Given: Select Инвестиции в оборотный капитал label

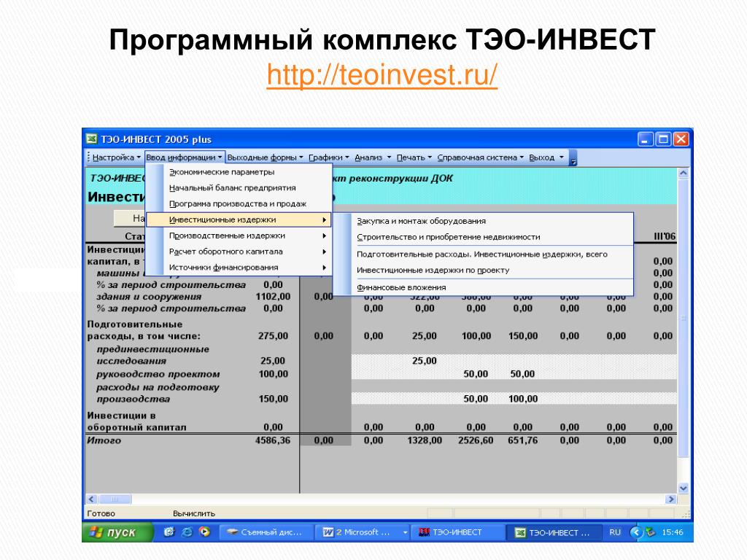Looking at the screenshot, I should 136,421.
